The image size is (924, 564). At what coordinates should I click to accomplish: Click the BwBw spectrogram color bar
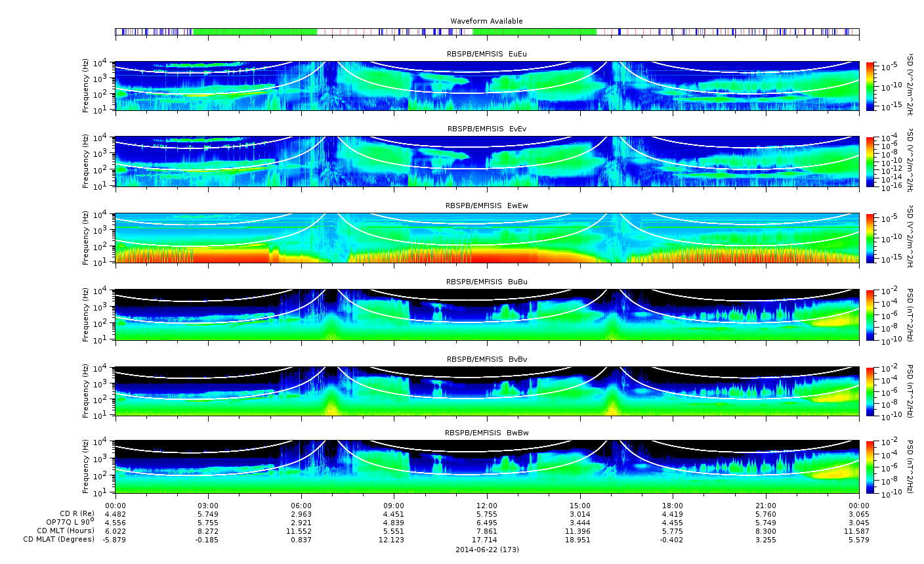(871, 467)
